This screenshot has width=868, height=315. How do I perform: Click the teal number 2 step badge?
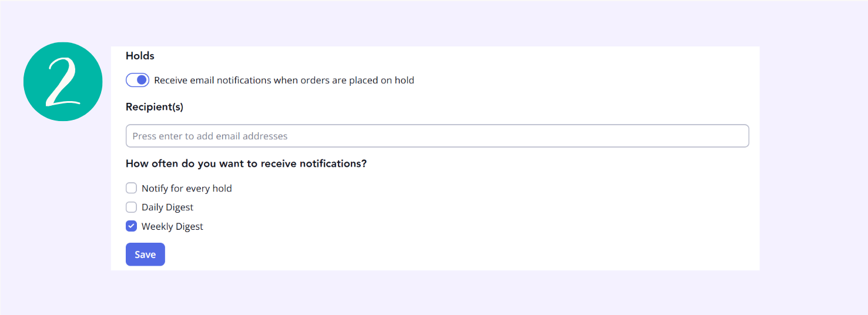coord(63,82)
